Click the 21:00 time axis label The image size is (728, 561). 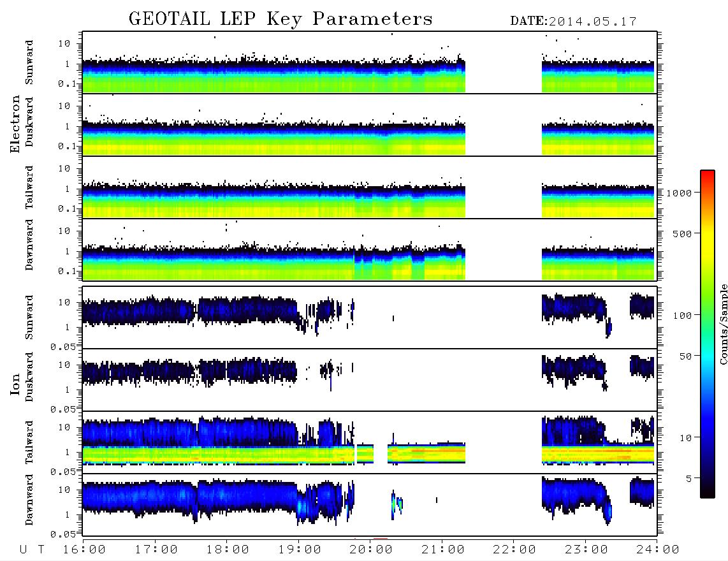443,550
